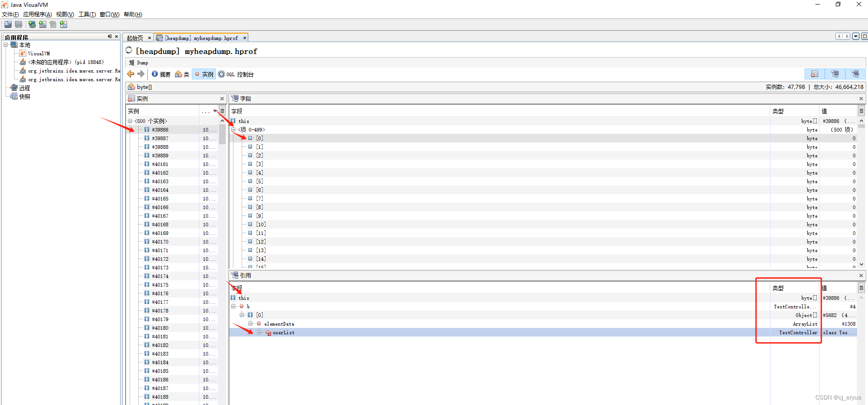Click the back arrow in heap dump toolbar
868x405 pixels.
131,74
